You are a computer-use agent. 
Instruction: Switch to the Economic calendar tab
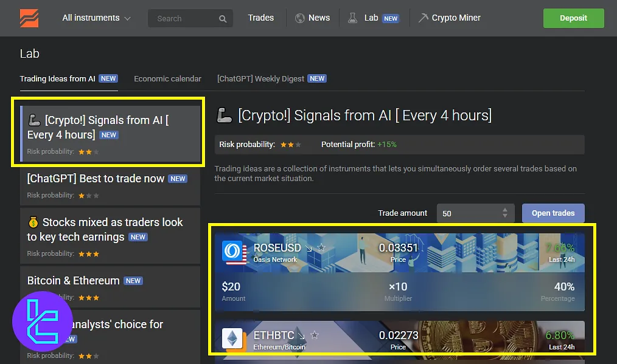pos(167,79)
